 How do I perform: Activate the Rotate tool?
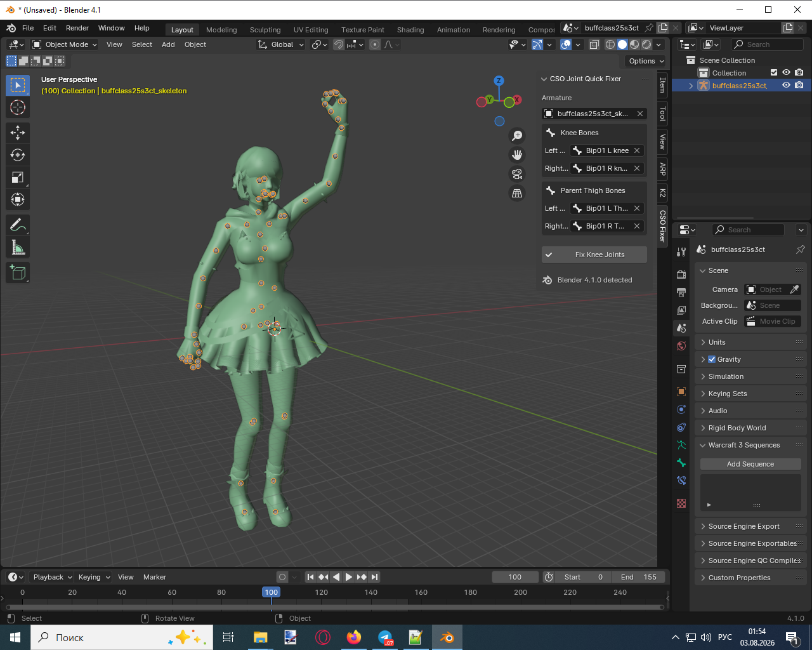tap(18, 155)
